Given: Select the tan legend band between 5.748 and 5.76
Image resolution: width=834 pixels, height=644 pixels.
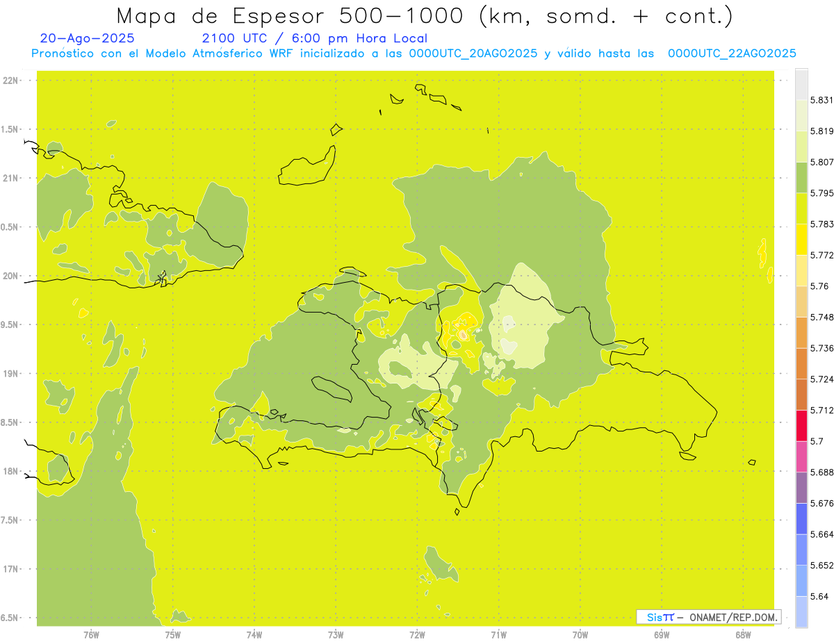Looking at the screenshot, I should [801, 302].
